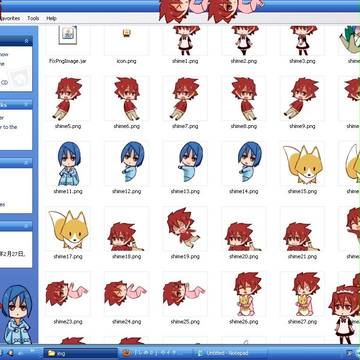360x360 pixels.
Task: Select the shime6.png thumbnail
Action: (126, 99)
